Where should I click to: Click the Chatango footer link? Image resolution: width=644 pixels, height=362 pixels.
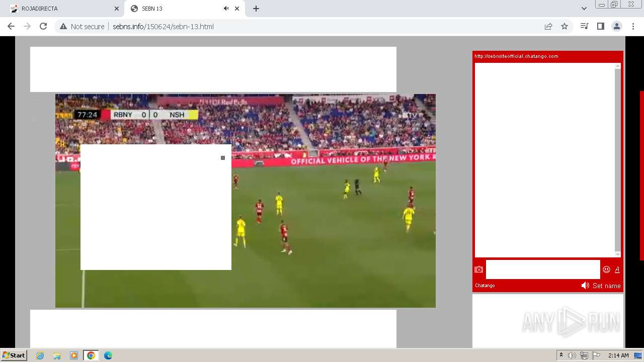tap(485, 286)
